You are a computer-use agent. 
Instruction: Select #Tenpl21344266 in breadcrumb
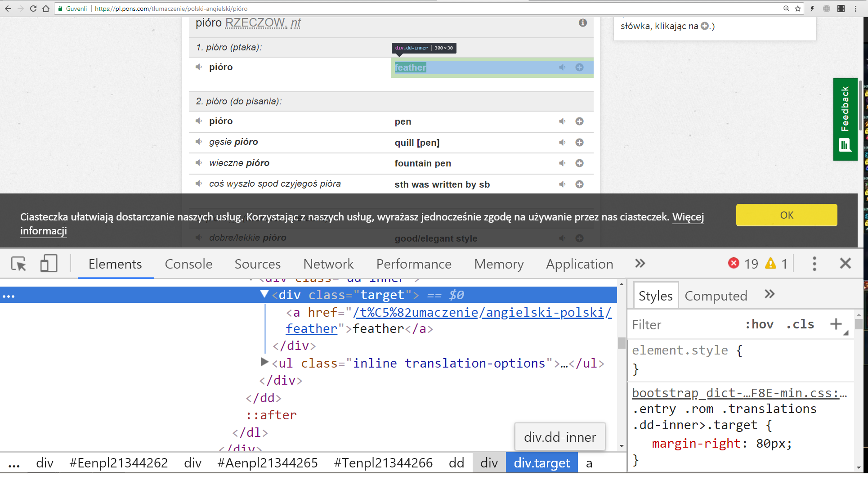tap(384, 463)
